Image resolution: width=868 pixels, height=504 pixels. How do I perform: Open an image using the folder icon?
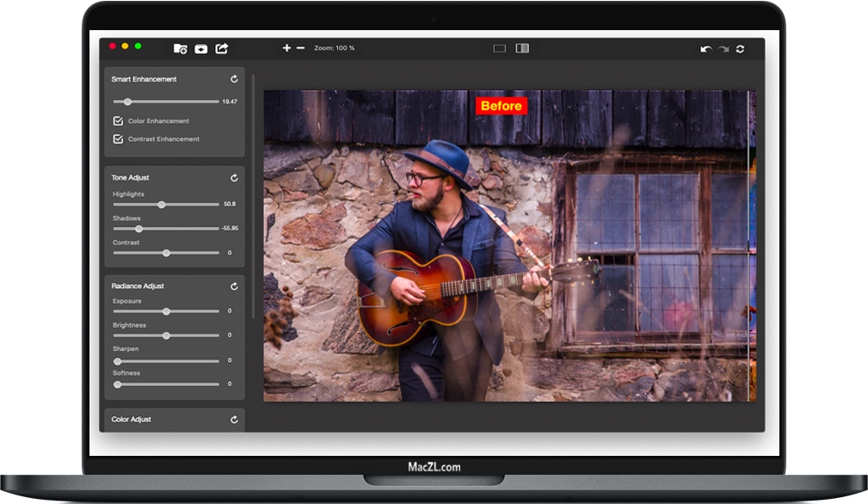tap(180, 48)
